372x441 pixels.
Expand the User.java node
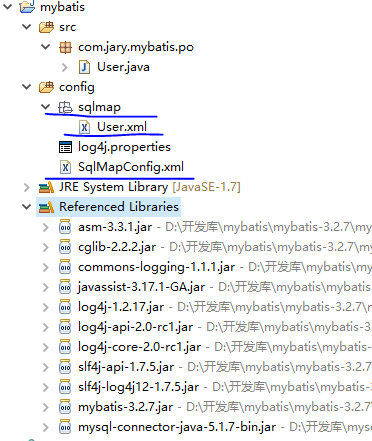point(65,67)
